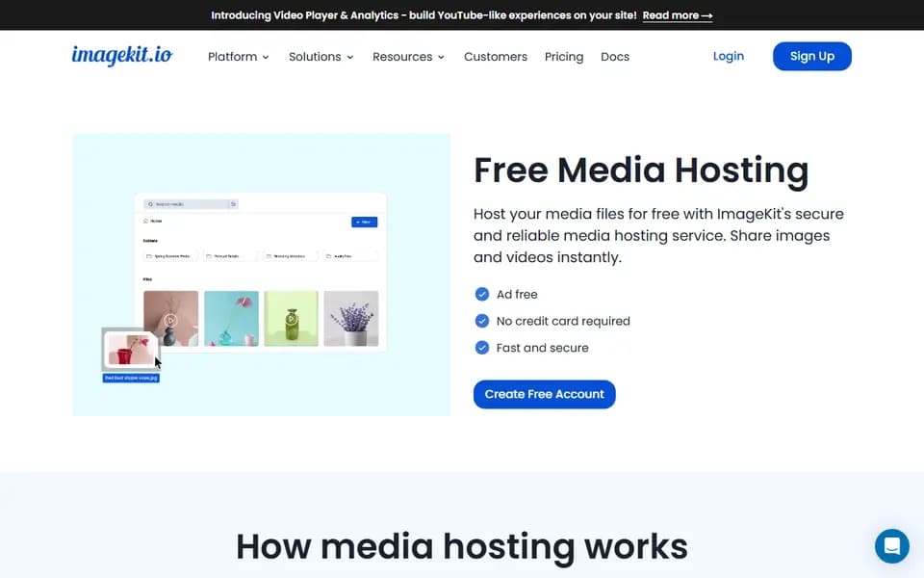The width and height of the screenshot is (924, 578).
Task: Open the Docs menu link
Action: pos(615,57)
